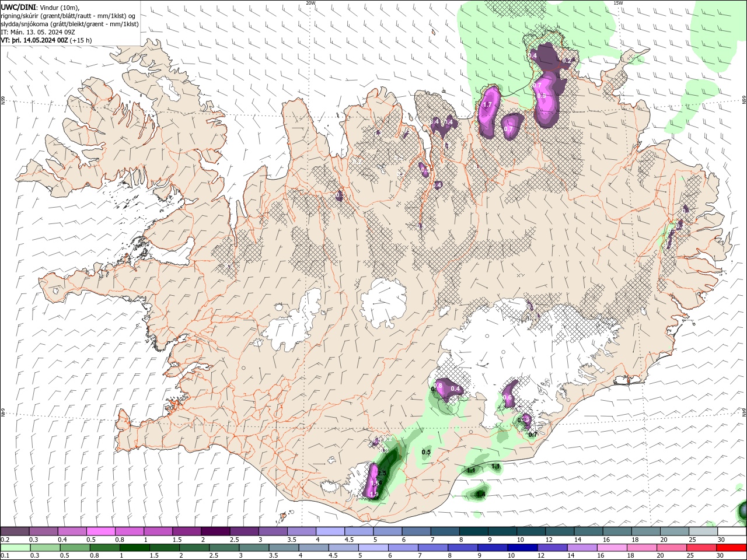The image size is (747, 560).
Task: Choose the darkest purple 2–2.5 snow swatch
Action: tap(215, 531)
